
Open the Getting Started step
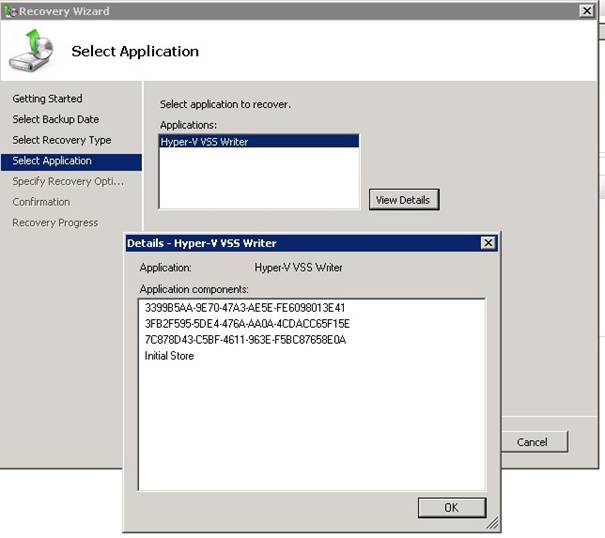(47, 99)
